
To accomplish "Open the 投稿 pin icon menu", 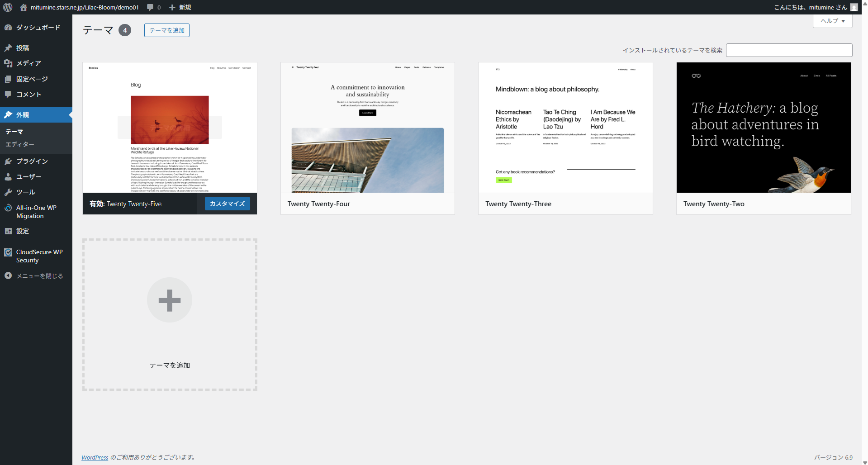I will (8, 48).
